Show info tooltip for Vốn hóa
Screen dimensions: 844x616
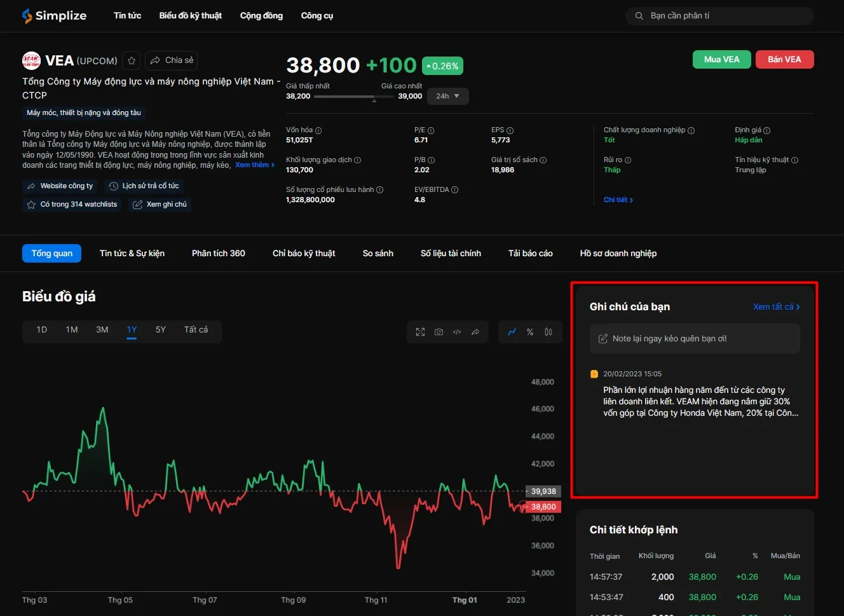coord(318,130)
